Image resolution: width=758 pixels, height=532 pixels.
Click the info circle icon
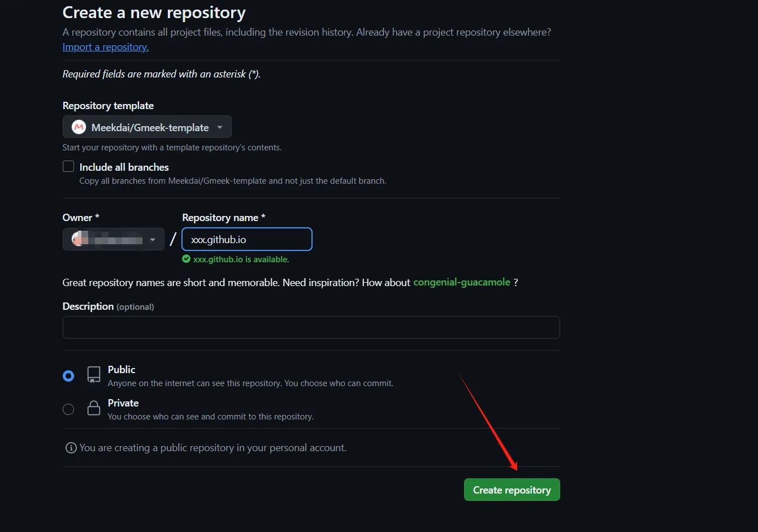click(71, 448)
